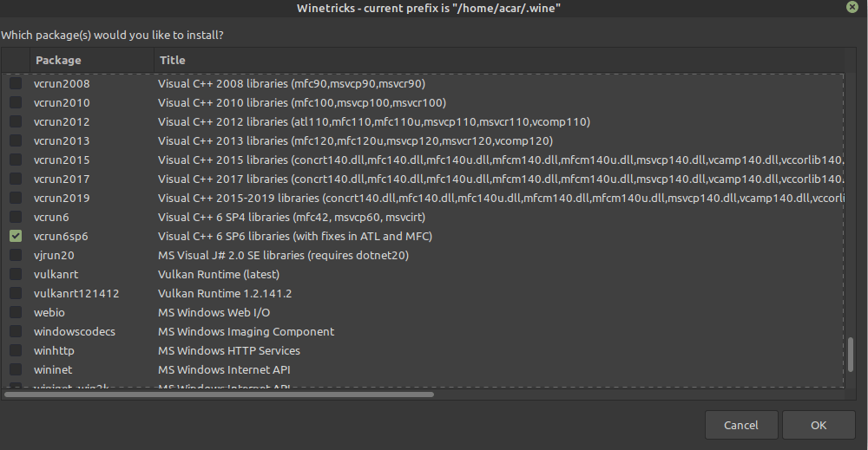
Task: Tick the vcrun2017 checkbox
Action: click(16, 179)
